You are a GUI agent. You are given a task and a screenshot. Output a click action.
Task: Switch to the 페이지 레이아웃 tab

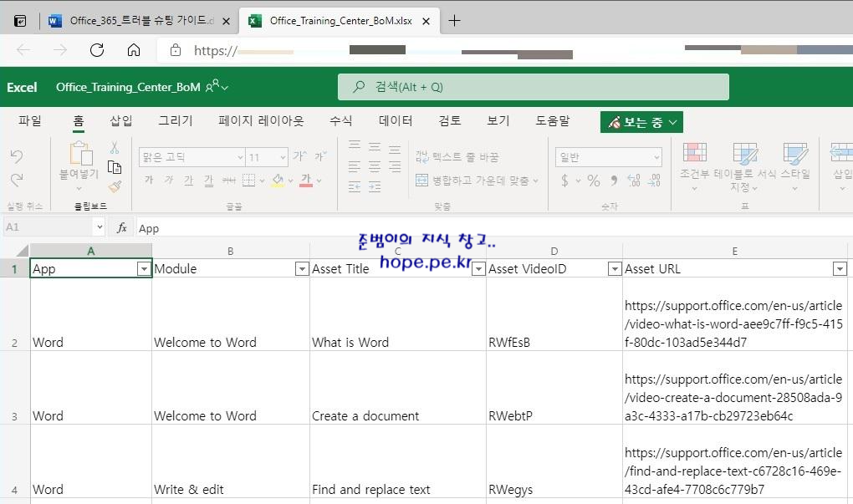coord(261,120)
